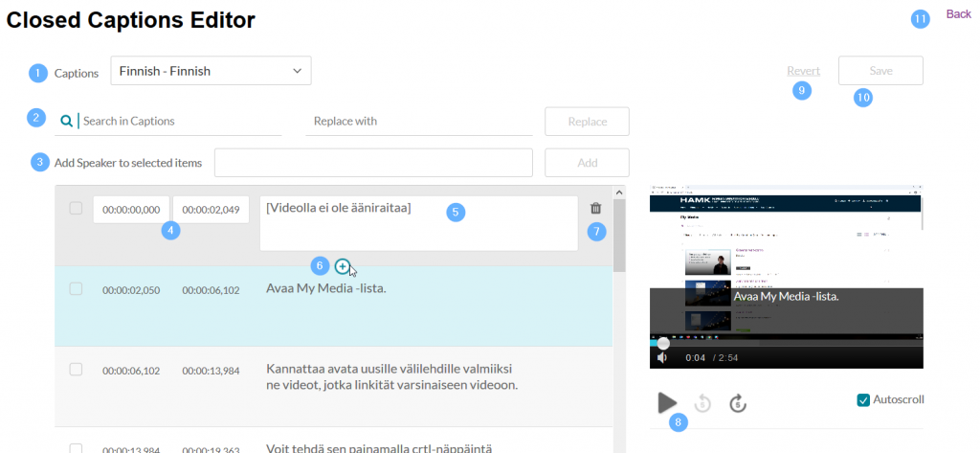The image size is (980, 453).
Task: Edit end time 00:00:02,049
Action: pos(211,210)
